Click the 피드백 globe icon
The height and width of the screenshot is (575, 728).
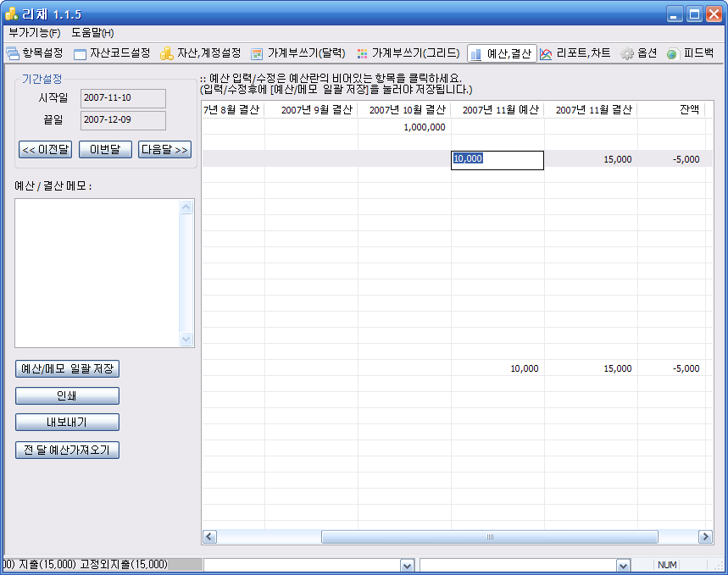coord(673,53)
